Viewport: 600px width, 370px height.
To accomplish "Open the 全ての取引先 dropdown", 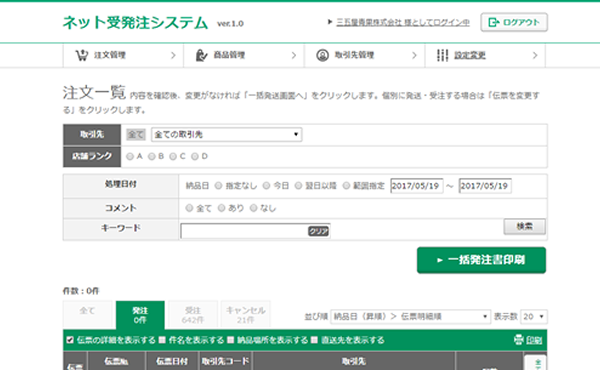I will click(x=227, y=134).
